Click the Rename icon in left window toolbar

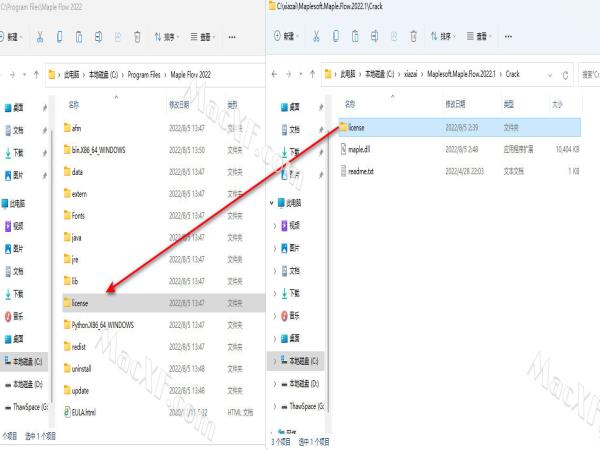tap(98, 37)
